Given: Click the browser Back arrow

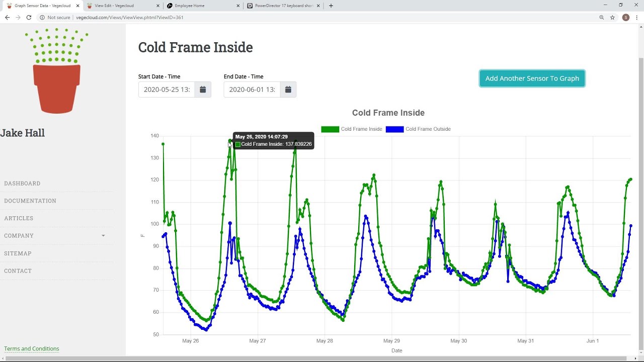Looking at the screenshot, I should tap(7, 17).
